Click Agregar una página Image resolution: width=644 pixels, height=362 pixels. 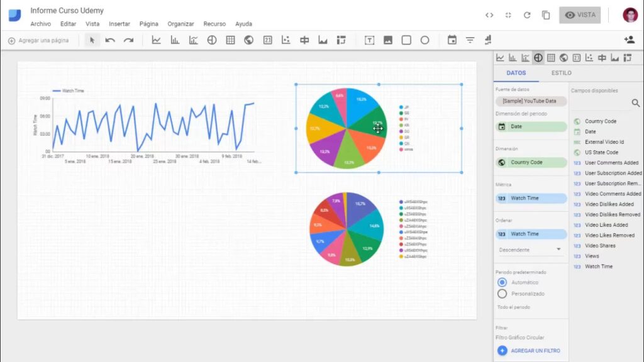coord(38,40)
